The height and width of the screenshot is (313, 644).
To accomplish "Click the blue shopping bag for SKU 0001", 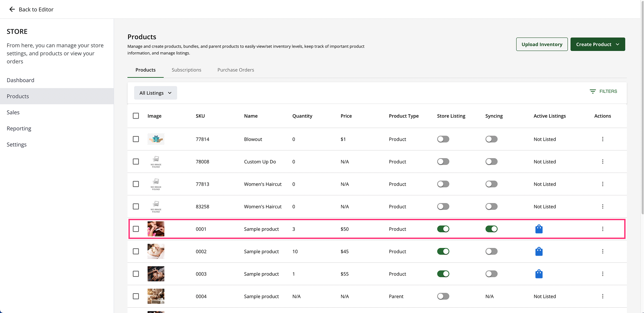I will (539, 229).
